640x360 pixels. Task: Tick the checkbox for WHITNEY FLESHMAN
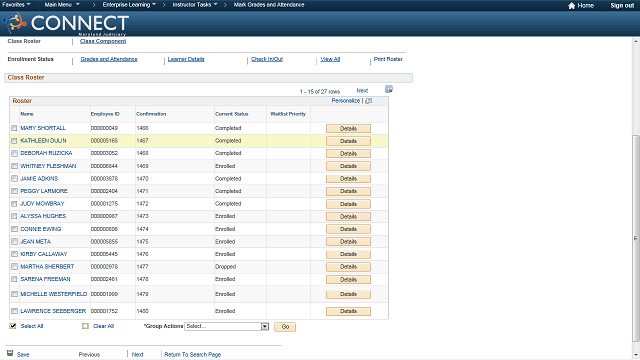[x=14, y=166]
